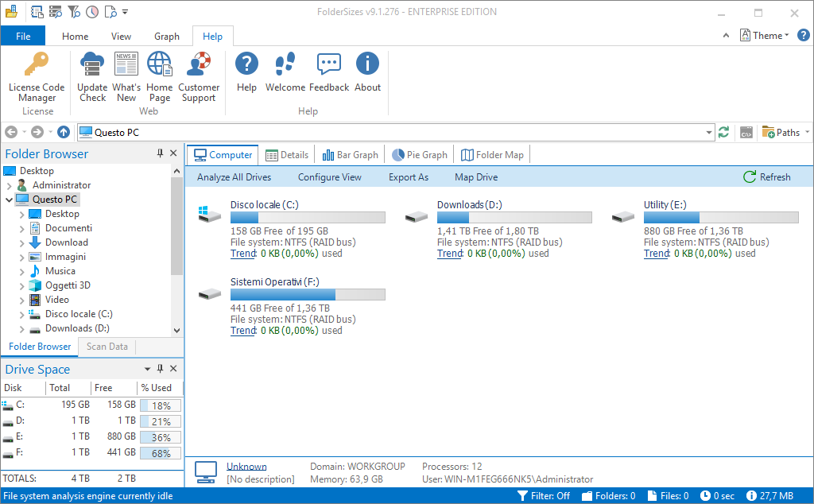
Task: Switch to the View ribbon tab
Action: (121, 37)
